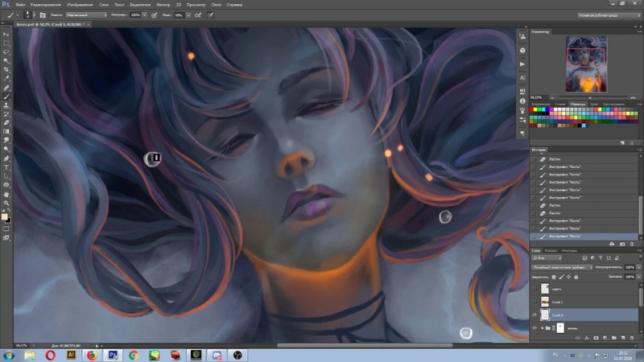The height and width of the screenshot is (362, 644).
Task: Pick the red swatch in Образцы
Action: tap(531, 109)
